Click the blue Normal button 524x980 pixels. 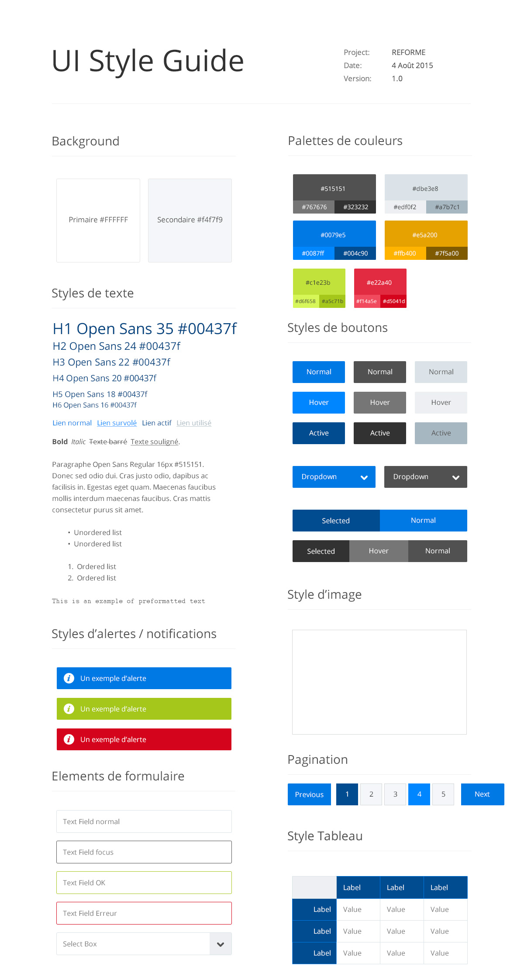(319, 372)
